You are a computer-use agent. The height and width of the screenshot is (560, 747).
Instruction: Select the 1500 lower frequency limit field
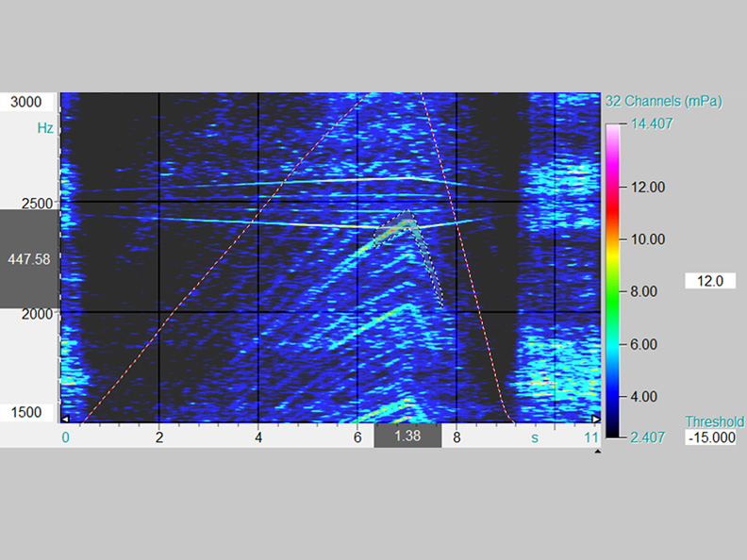tap(28, 412)
